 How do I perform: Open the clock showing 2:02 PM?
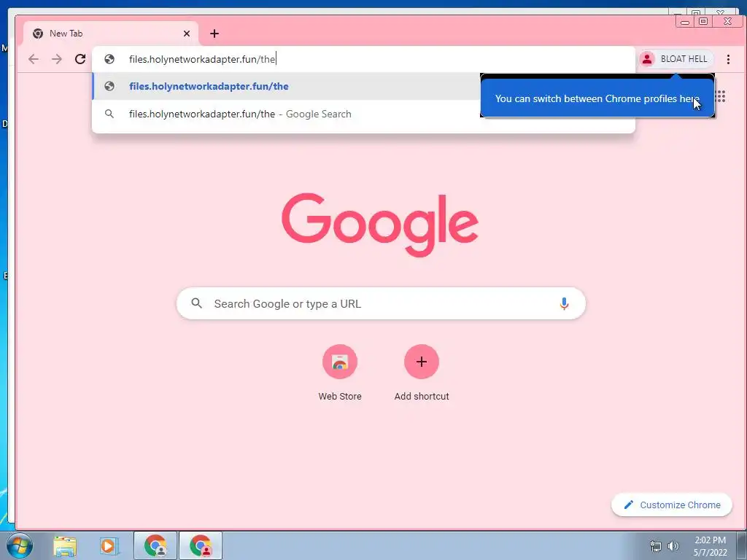tap(710, 546)
